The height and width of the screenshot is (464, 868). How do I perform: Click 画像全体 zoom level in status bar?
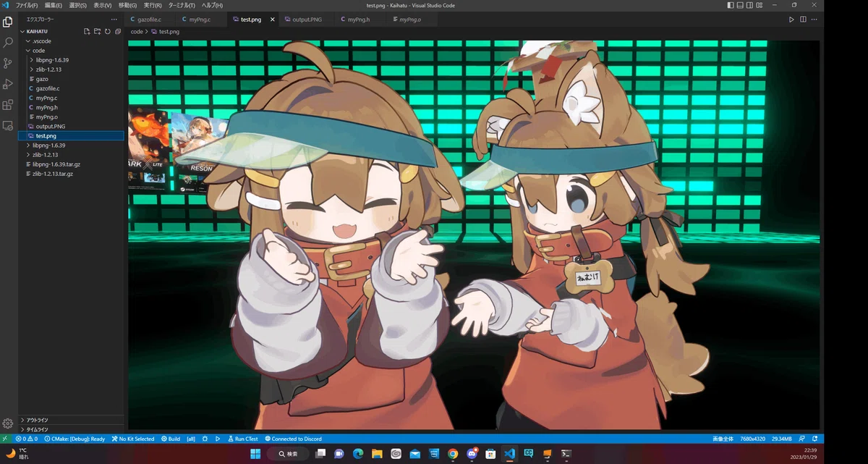point(723,439)
